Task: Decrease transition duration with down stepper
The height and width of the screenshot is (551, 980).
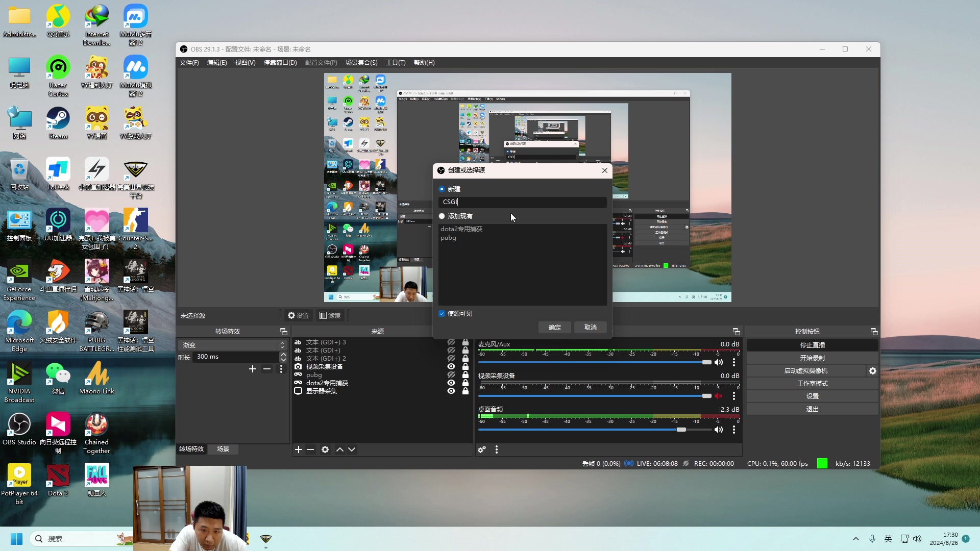Action: click(283, 360)
